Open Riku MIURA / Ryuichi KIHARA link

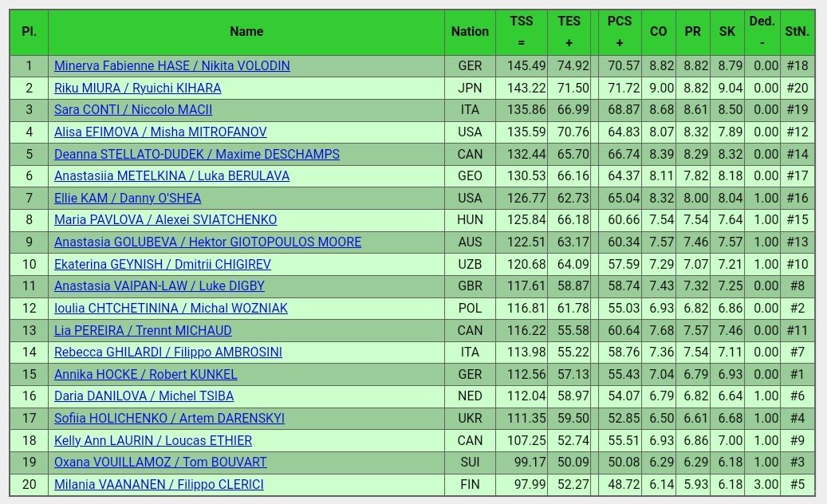pyautogui.click(x=138, y=88)
